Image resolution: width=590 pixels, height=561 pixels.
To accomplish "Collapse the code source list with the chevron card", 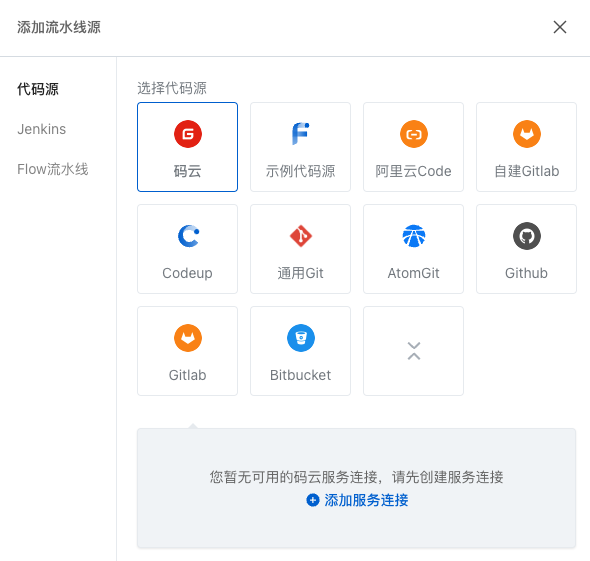I will (413, 351).
